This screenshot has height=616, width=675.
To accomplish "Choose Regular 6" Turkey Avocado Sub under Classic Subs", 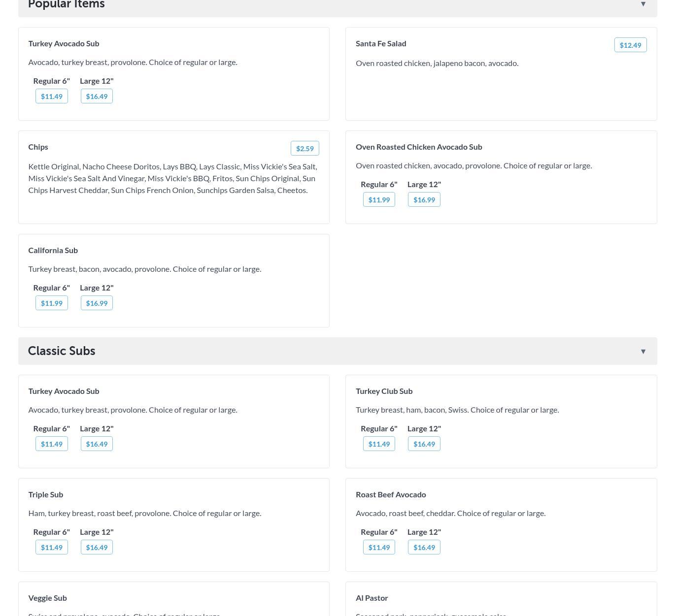I will (52, 444).
